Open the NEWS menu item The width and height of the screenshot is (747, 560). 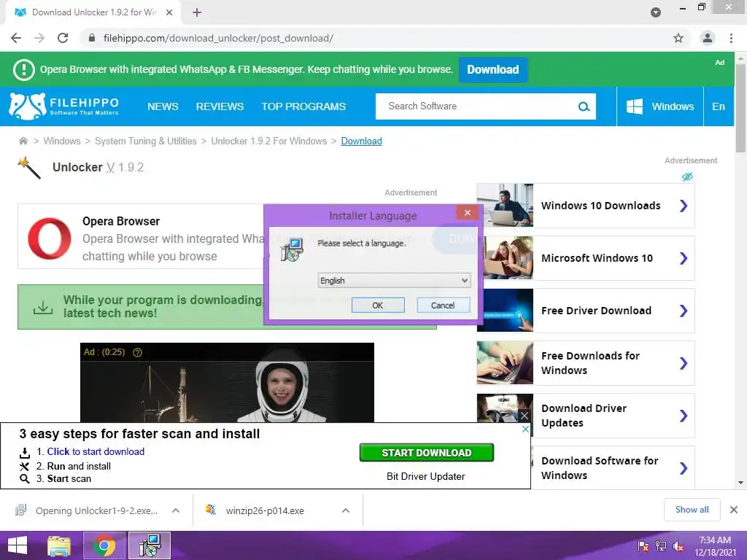click(163, 106)
